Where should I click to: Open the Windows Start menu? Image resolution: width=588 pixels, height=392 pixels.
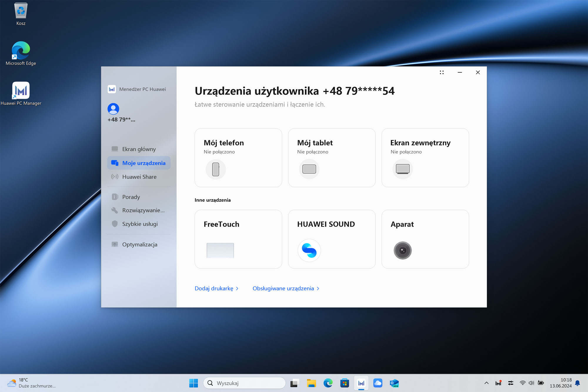(193, 383)
